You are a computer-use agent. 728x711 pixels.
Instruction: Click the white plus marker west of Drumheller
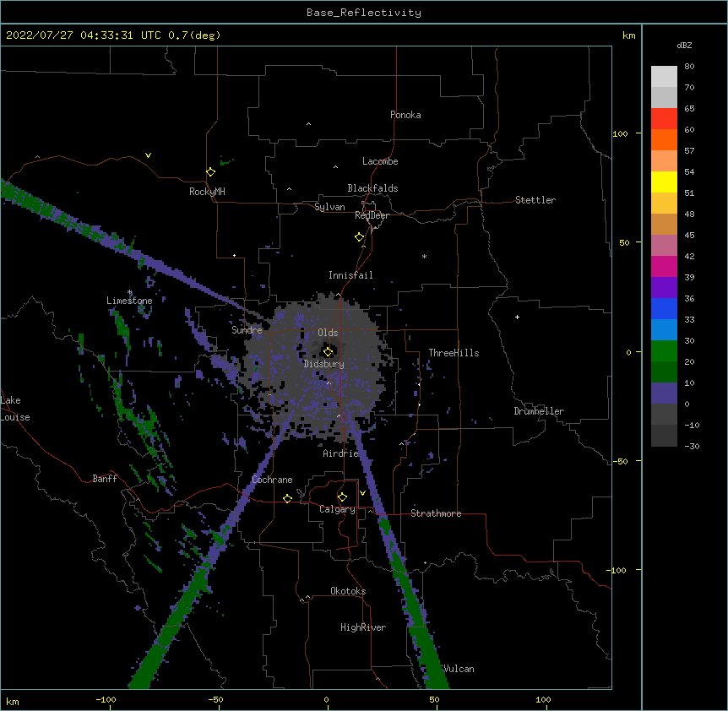tap(517, 317)
